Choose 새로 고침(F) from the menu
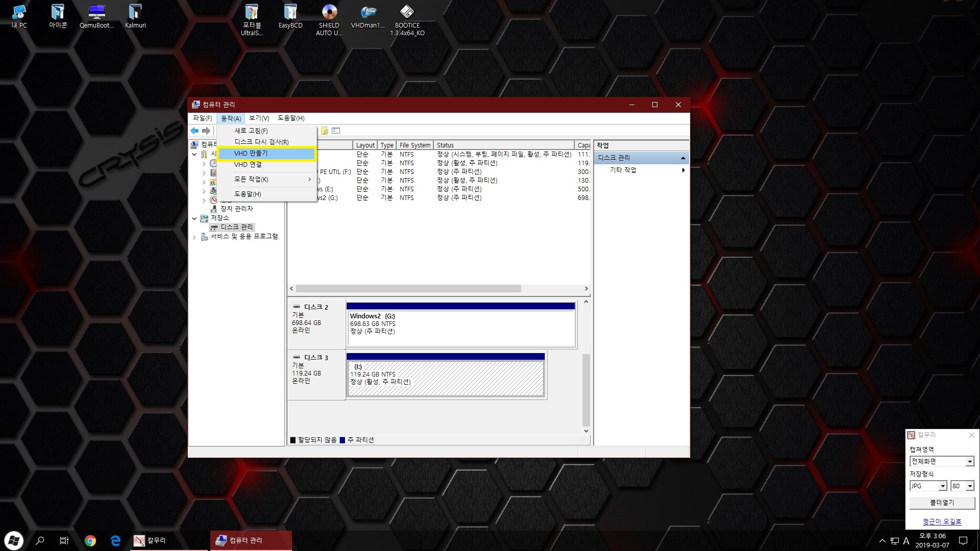Viewport: 980px width, 551px height. (266, 131)
